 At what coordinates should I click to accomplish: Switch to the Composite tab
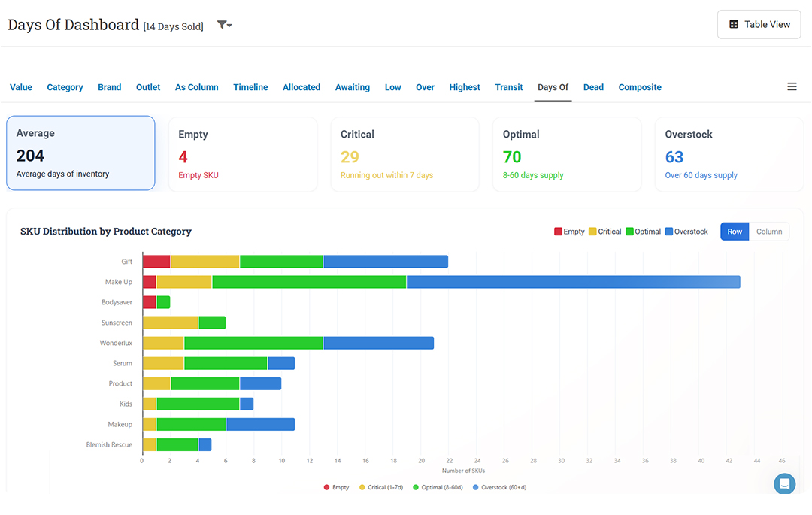[640, 87]
